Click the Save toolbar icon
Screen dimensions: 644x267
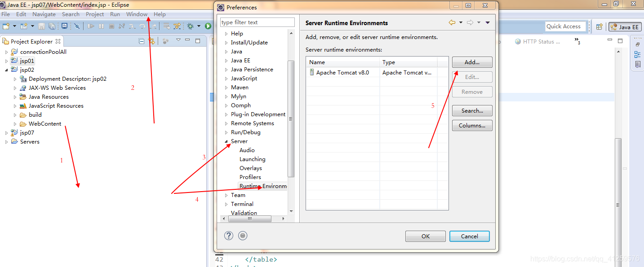41,26
